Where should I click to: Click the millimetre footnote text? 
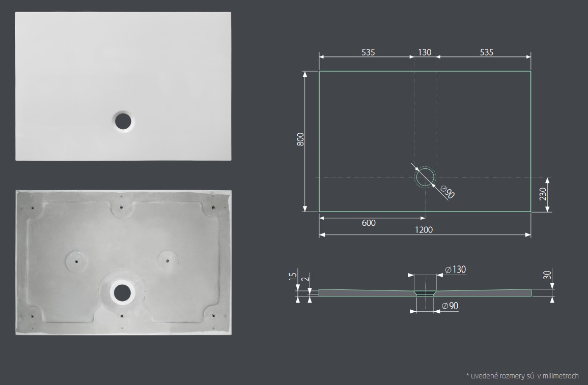point(522,376)
